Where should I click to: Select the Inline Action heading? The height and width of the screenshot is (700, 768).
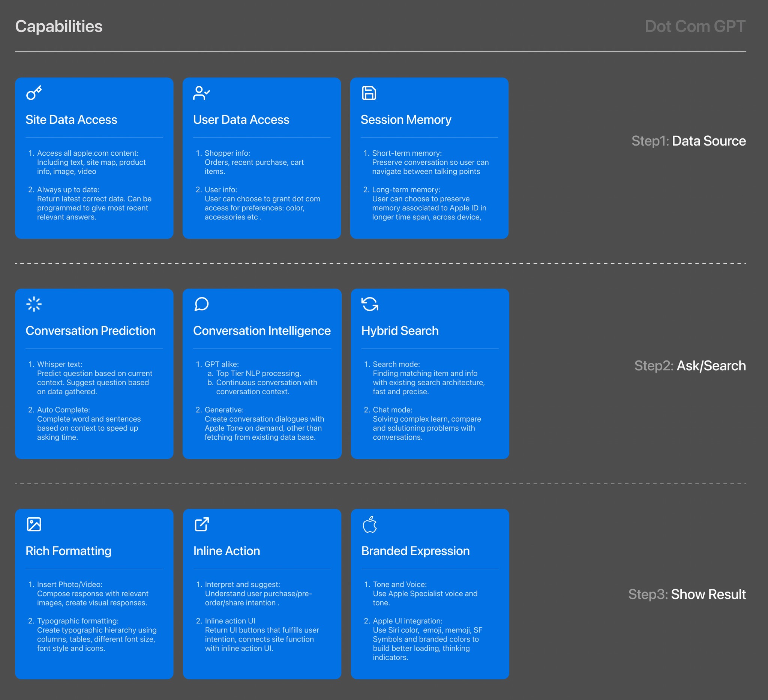point(226,551)
